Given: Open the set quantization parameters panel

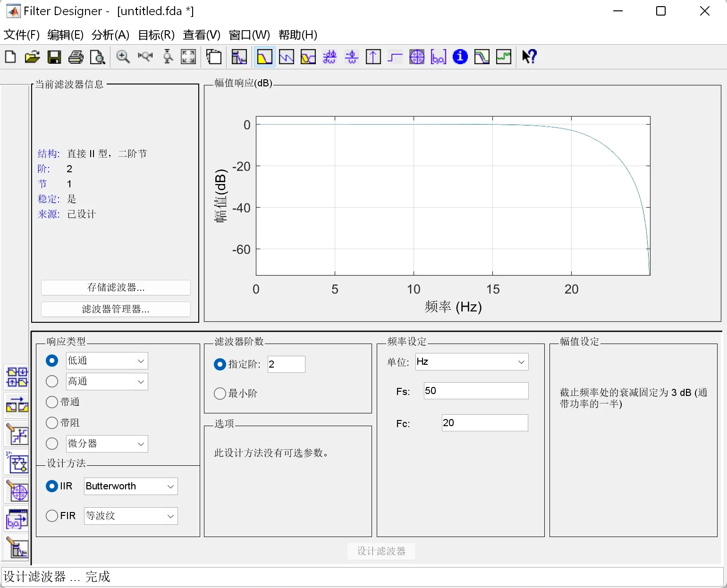Looking at the screenshot, I should click(17, 435).
